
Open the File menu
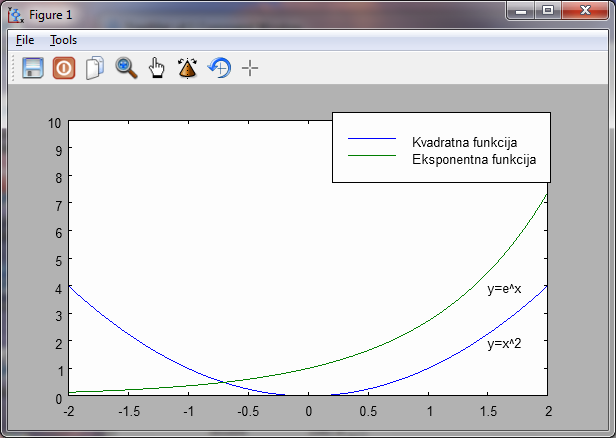pyautogui.click(x=25, y=40)
